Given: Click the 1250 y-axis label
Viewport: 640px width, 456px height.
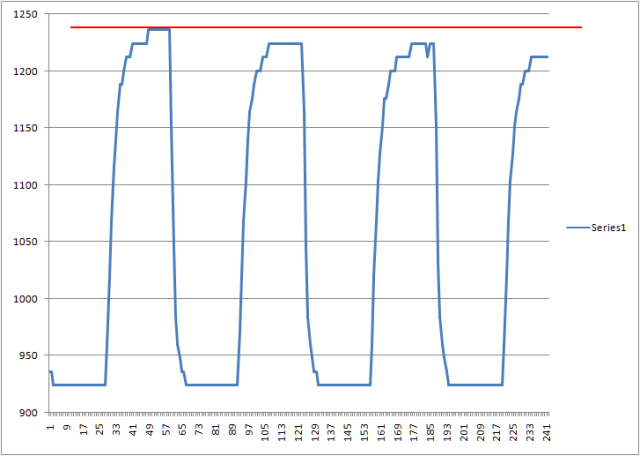Looking at the screenshot, I should click(x=27, y=14).
